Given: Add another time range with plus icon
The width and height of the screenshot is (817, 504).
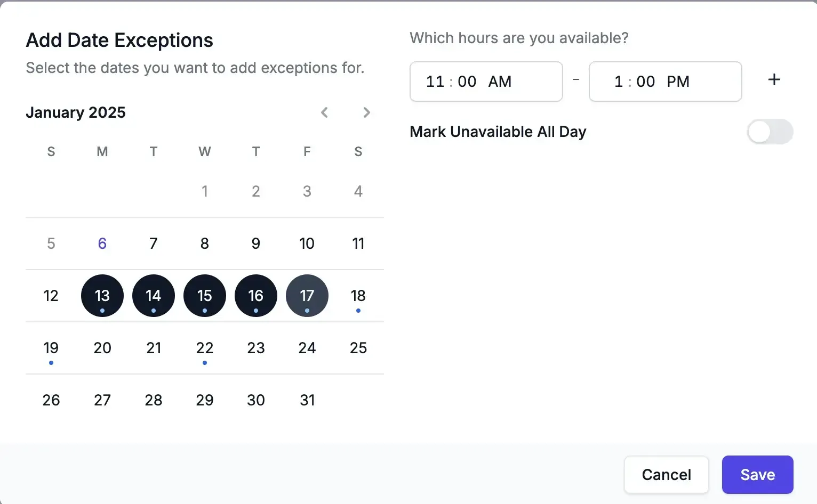Looking at the screenshot, I should click(x=774, y=80).
